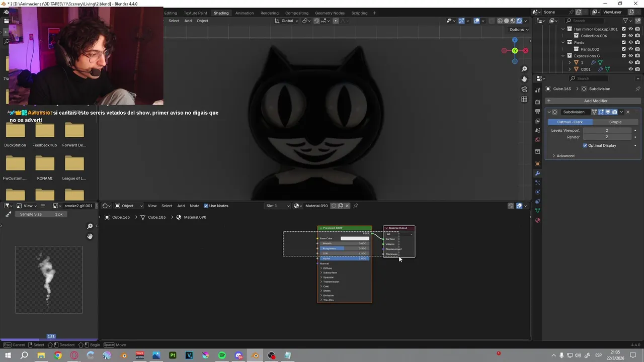Viewport: 644px width, 362px height.
Task: Open the Particles properties tab icon
Action: pos(537,183)
